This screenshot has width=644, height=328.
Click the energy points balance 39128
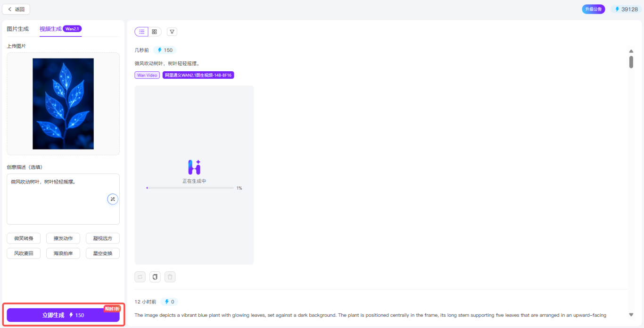626,9
